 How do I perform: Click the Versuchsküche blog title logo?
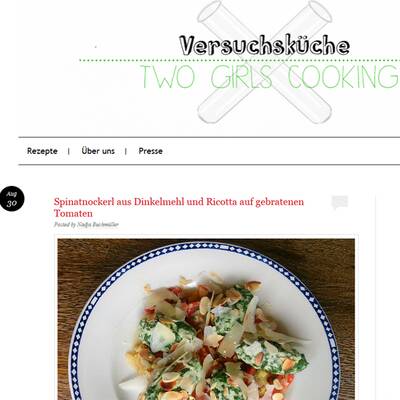[x=265, y=45]
